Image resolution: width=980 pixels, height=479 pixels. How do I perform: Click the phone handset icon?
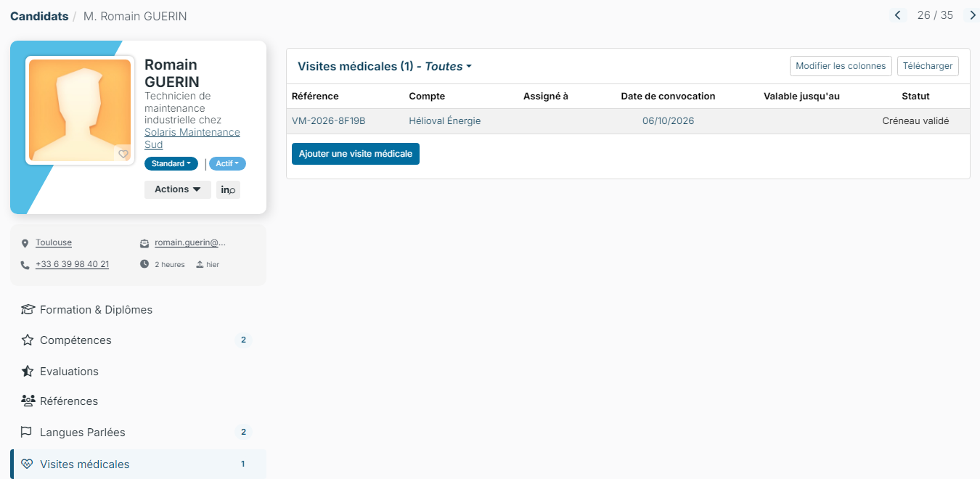[25, 265]
